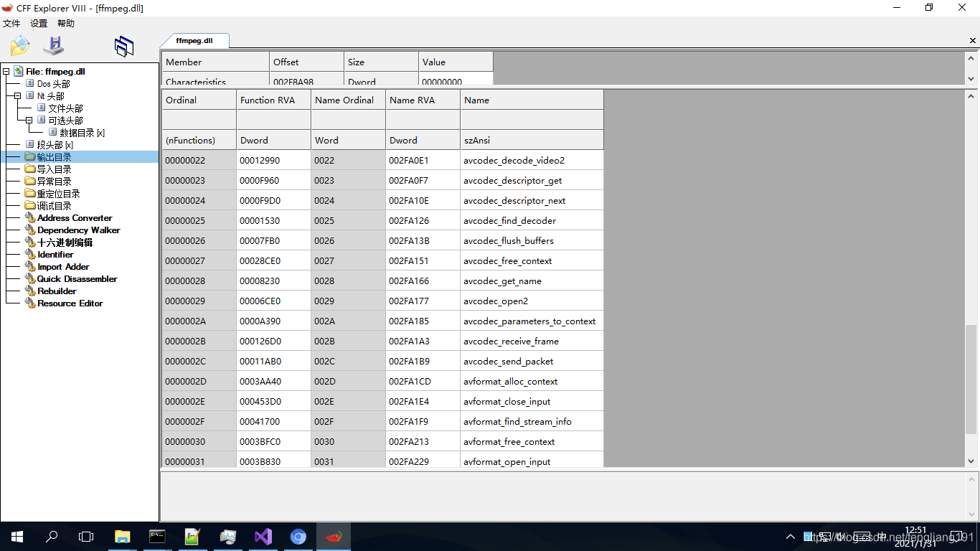Screen dimensions: 980x551
Task: Collapse the Nt 头部 tree node
Action: [17, 96]
